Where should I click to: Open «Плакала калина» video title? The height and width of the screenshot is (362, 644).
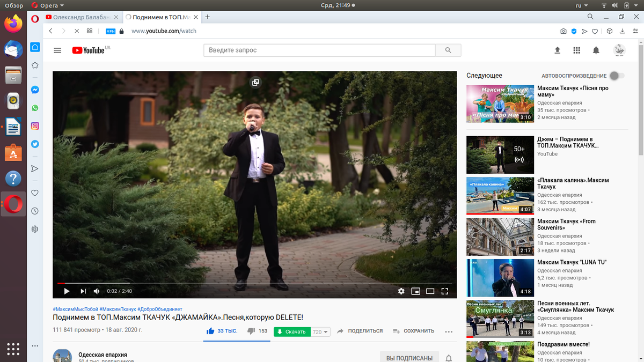pyautogui.click(x=573, y=183)
